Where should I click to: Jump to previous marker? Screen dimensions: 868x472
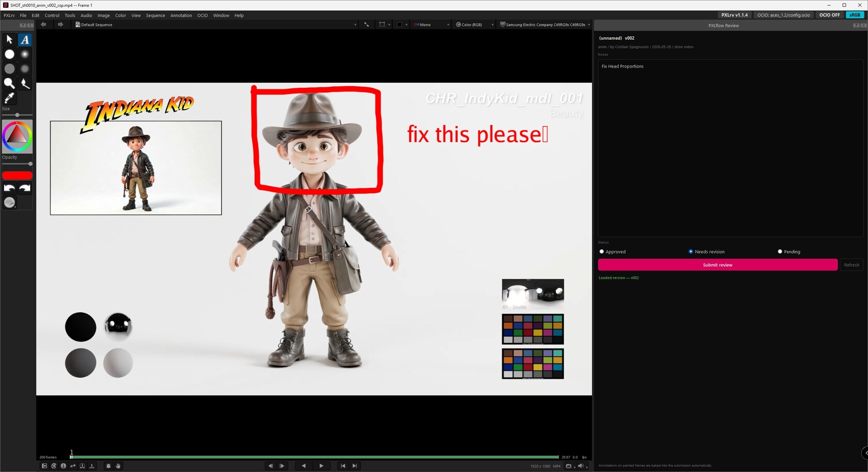[343, 466]
